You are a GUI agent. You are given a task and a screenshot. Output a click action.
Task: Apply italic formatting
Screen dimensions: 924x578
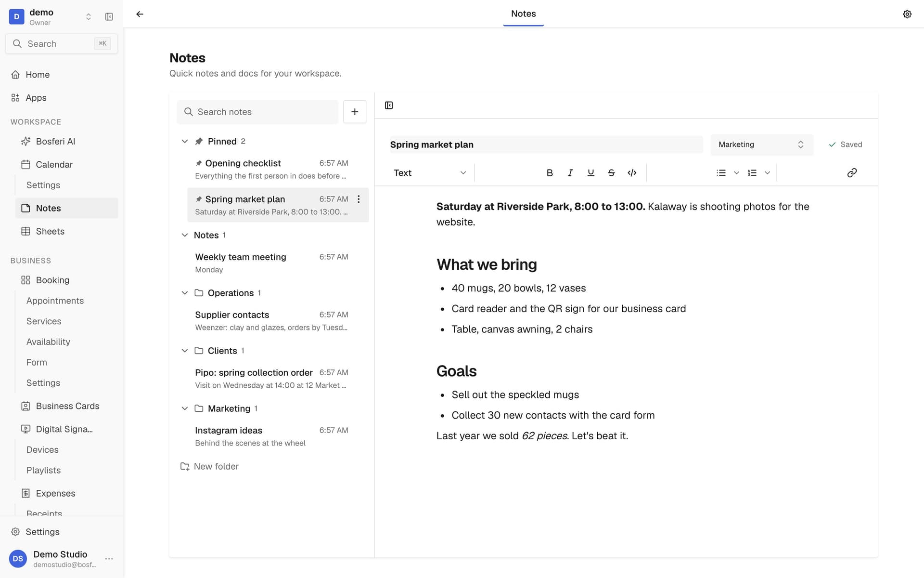tap(570, 173)
